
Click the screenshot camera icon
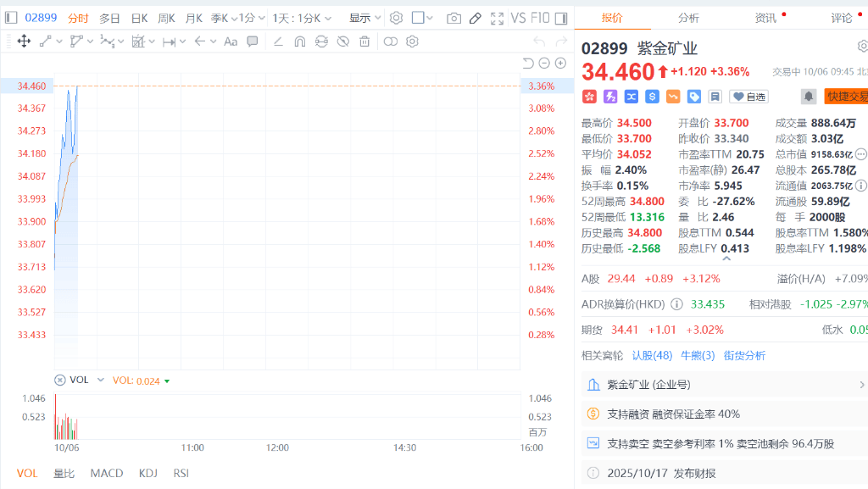coord(453,18)
